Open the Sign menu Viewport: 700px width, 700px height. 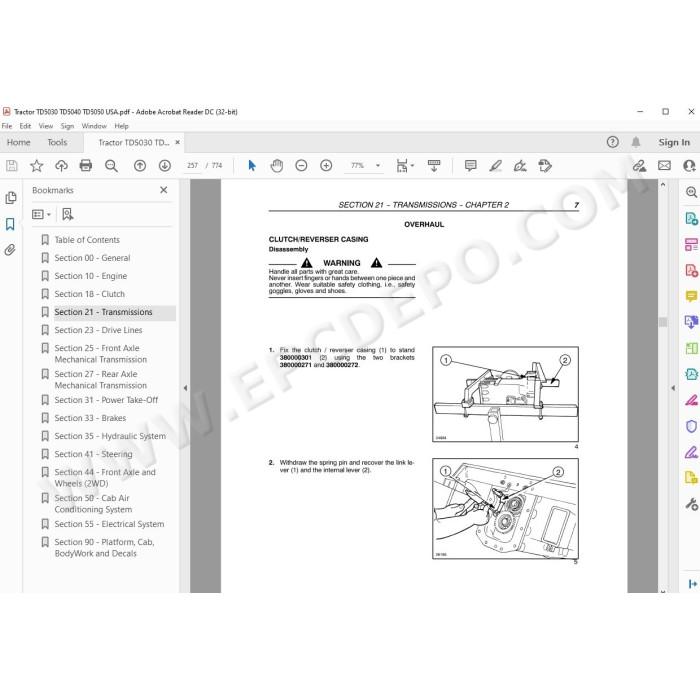click(x=67, y=126)
